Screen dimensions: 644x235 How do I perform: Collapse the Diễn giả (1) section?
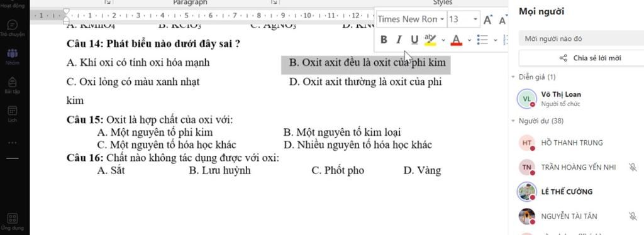pyautogui.click(x=513, y=77)
